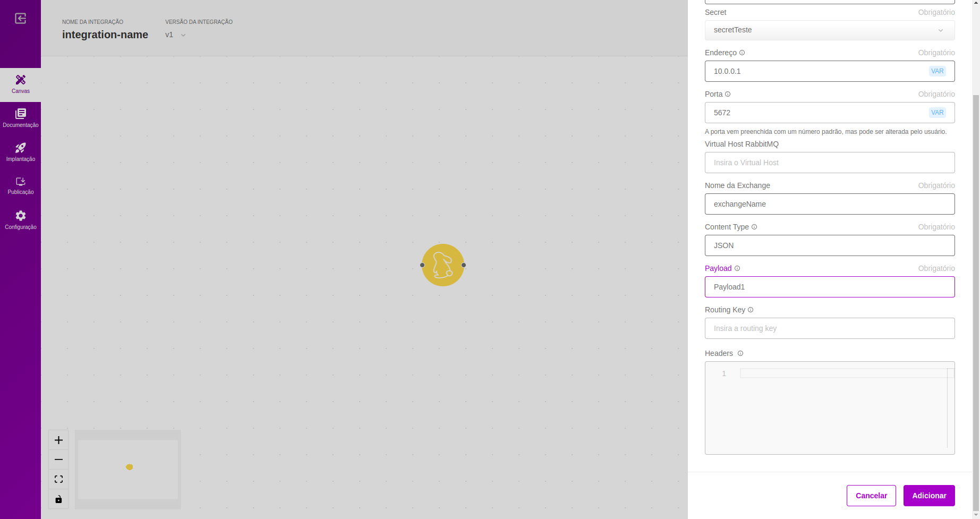
Task: Click the Cancelar button
Action: (871, 496)
